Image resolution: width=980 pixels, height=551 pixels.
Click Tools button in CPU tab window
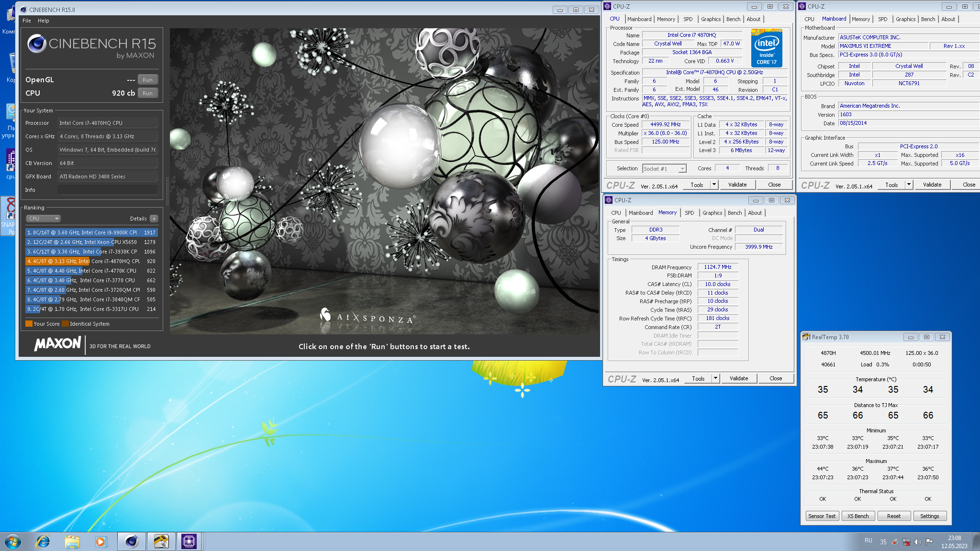point(697,185)
